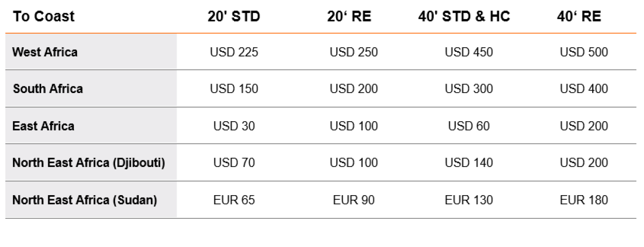Click the USD 225 cell
Screen dimensions: 644x247
pos(234,52)
